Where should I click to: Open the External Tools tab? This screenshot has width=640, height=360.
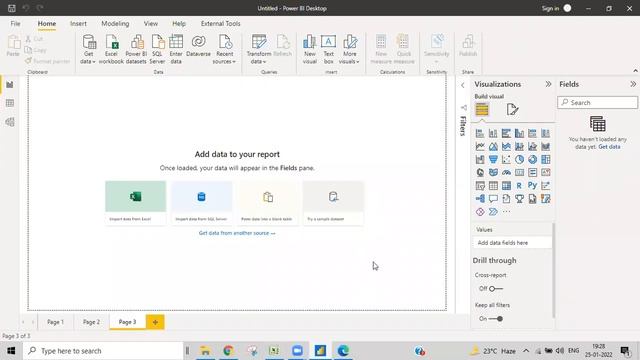click(220, 24)
